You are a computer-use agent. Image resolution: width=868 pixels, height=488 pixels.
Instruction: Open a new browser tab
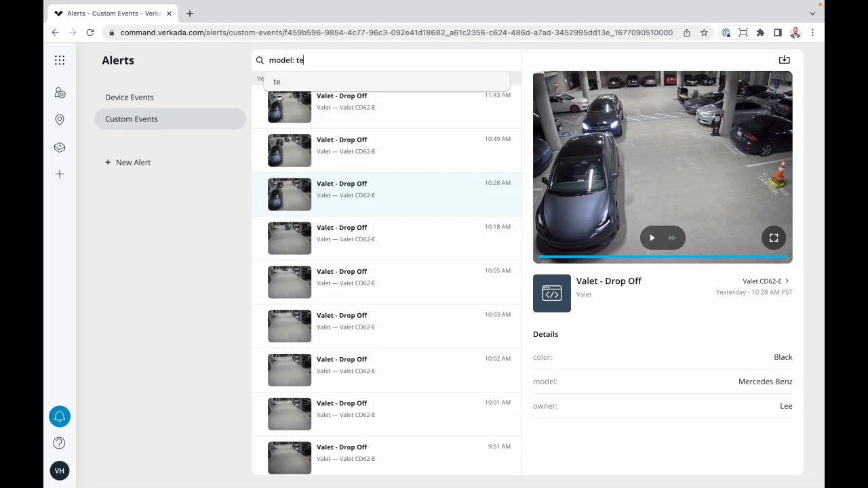click(190, 13)
